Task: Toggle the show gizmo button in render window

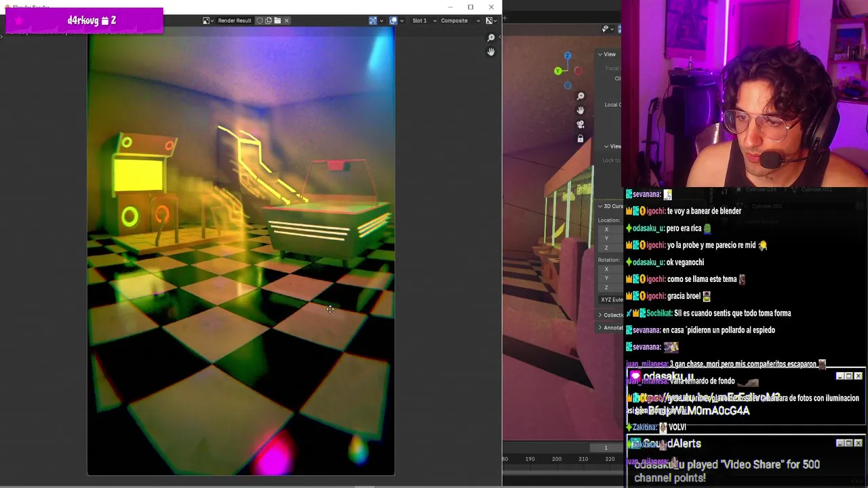Action: coord(372,20)
